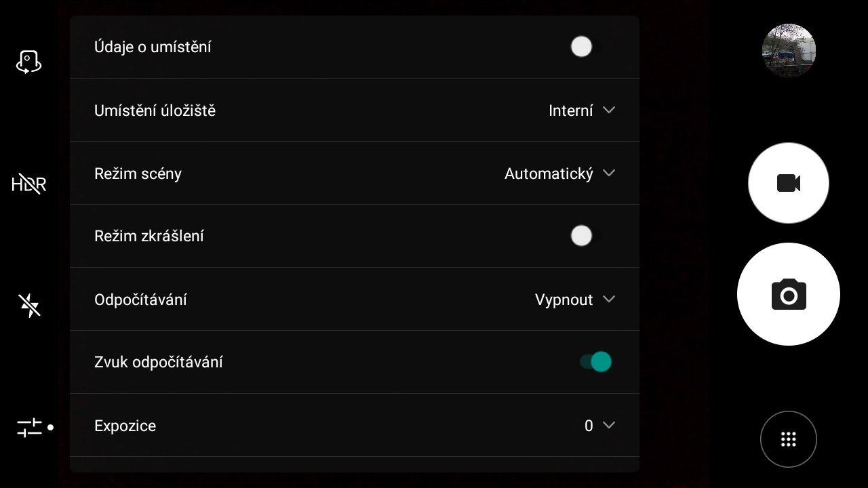868x488 pixels.
Task: Enable Režim zkrášlení
Action: tap(581, 235)
